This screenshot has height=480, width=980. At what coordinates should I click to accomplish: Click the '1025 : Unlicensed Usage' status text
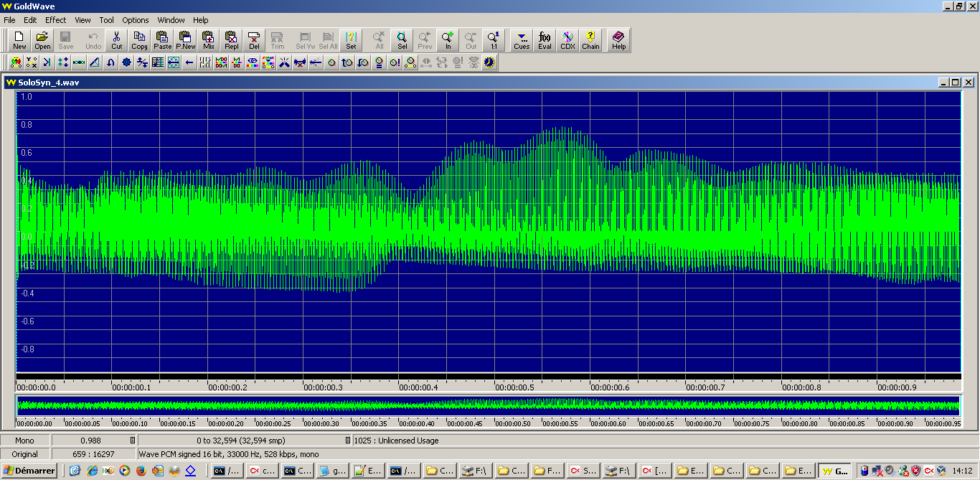point(395,441)
